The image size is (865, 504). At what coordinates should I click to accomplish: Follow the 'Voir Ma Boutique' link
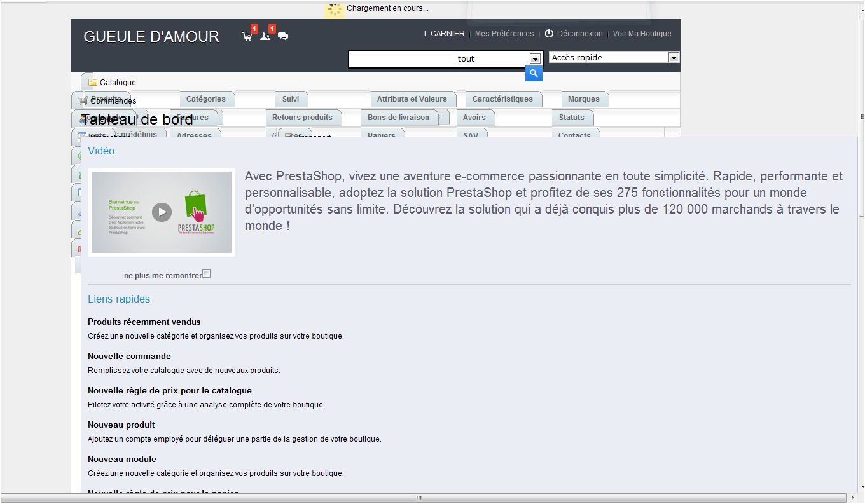click(642, 34)
